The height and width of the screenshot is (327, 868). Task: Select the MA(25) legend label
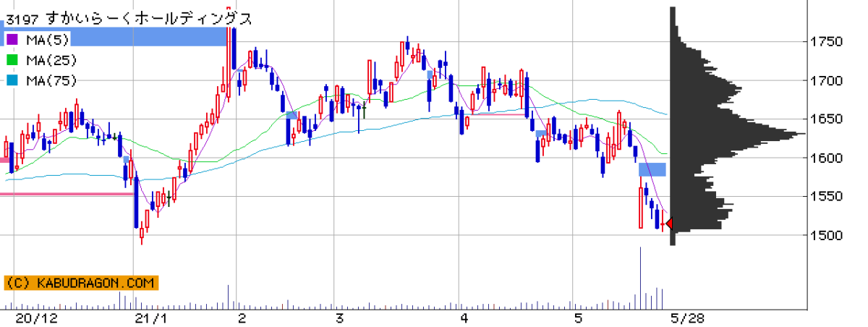[x=51, y=60]
